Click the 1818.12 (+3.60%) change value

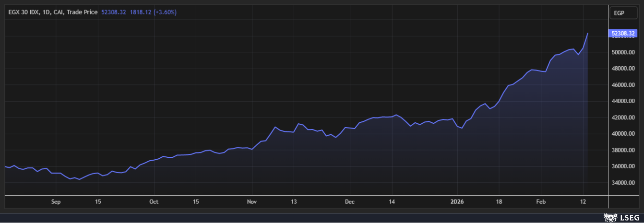tap(153, 12)
